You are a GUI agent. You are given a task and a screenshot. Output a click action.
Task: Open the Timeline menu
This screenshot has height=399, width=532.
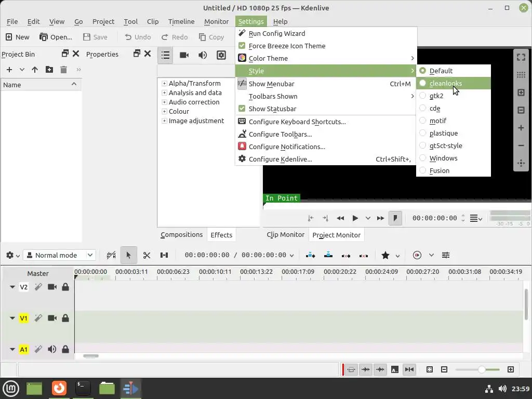pyautogui.click(x=181, y=21)
